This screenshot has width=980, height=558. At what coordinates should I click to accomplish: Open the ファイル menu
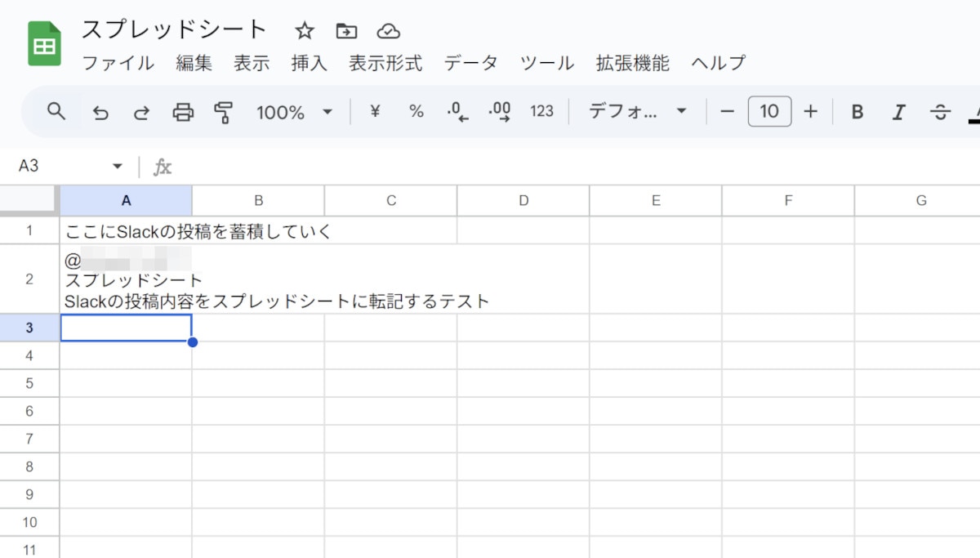tap(118, 63)
